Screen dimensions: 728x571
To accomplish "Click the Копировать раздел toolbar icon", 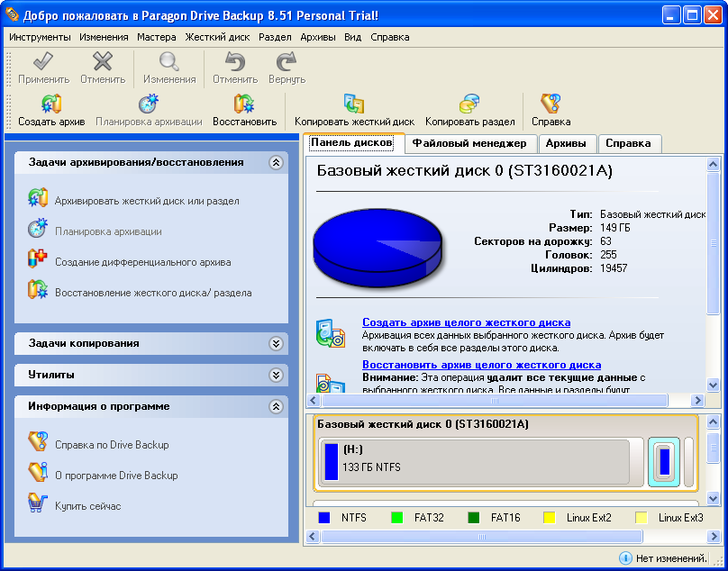I will coord(469,104).
